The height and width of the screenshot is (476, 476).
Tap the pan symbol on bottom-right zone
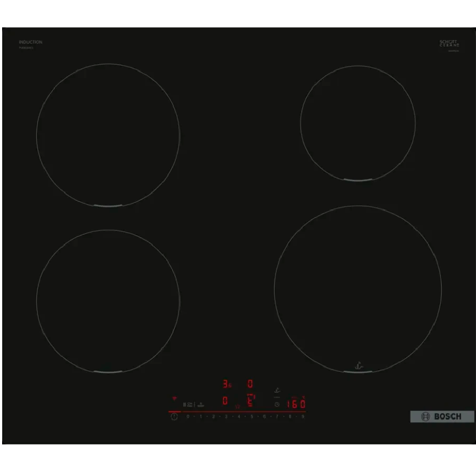tap(358, 364)
